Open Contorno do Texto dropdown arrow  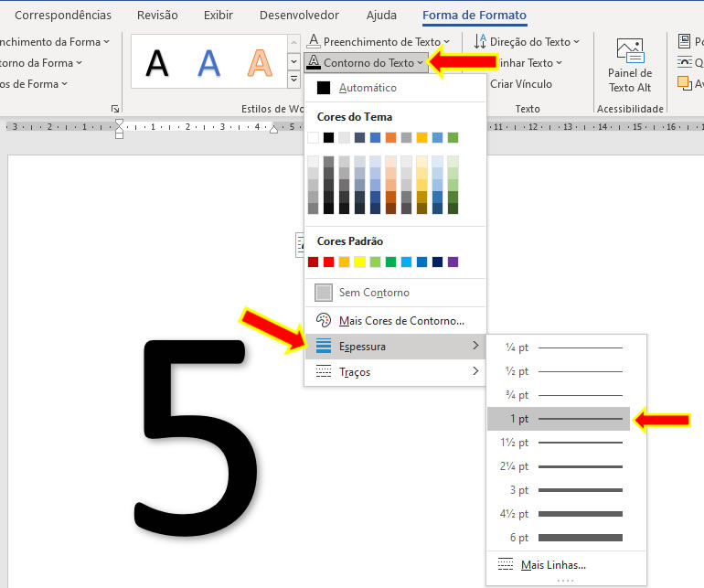coord(420,63)
